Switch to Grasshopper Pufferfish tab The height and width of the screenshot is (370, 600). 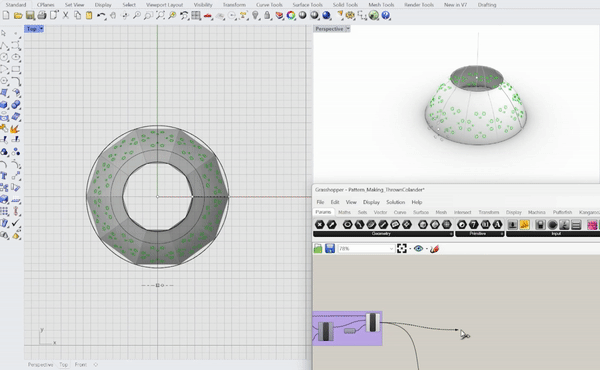(x=562, y=212)
